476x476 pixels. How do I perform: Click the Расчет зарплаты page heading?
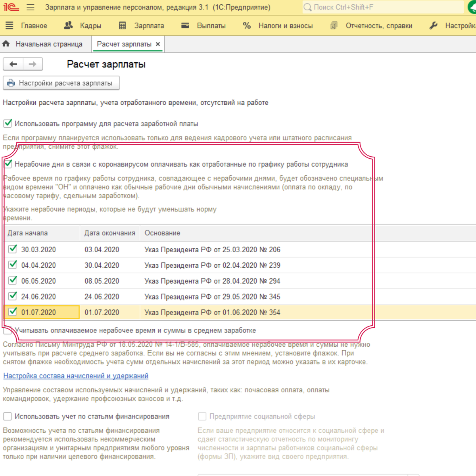[x=106, y=64]
